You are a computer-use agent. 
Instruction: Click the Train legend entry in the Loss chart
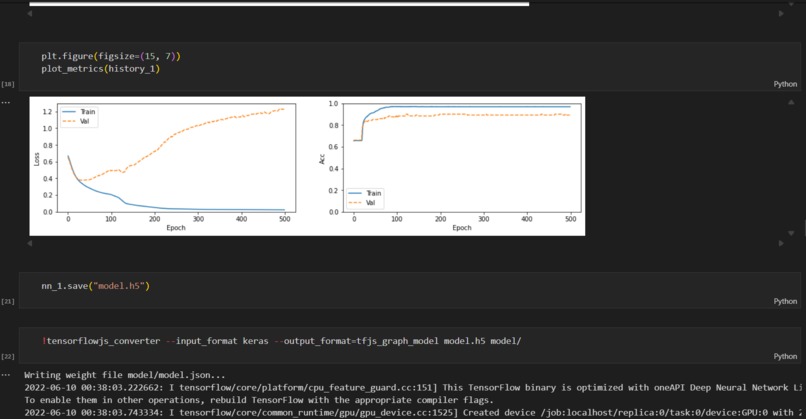pyautogui.click(x=79, y=112)
